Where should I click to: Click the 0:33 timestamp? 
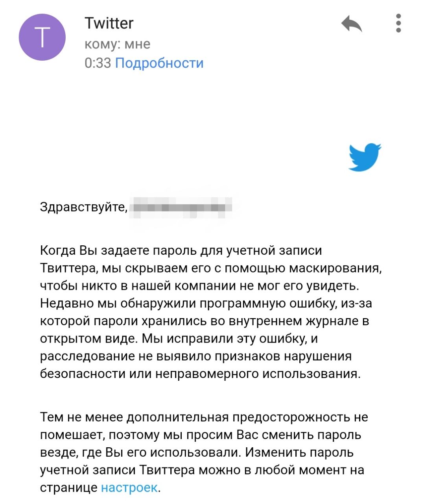[x=98, y=63]
